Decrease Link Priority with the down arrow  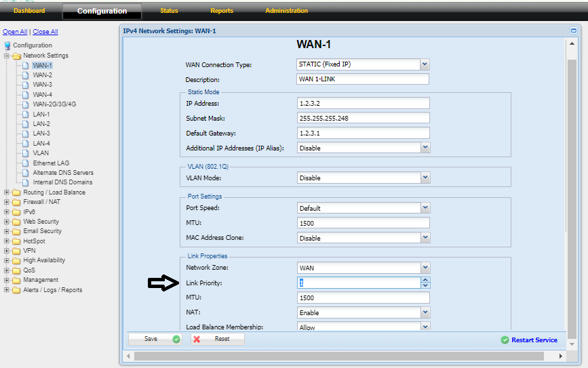(425, 286)
